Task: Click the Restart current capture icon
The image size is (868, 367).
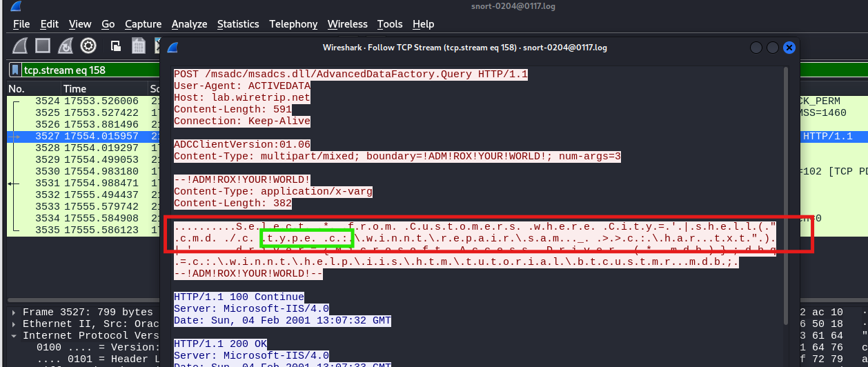Action: [66, 46]
